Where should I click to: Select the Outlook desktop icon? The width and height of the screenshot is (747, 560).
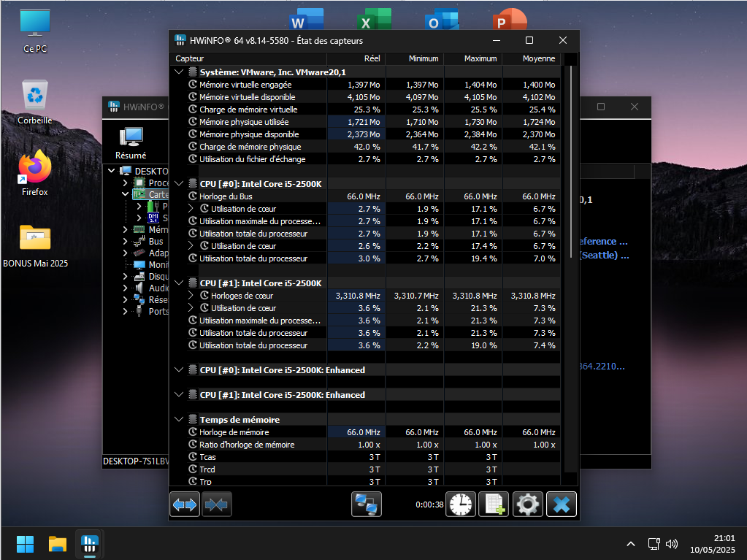click(442, 19)
